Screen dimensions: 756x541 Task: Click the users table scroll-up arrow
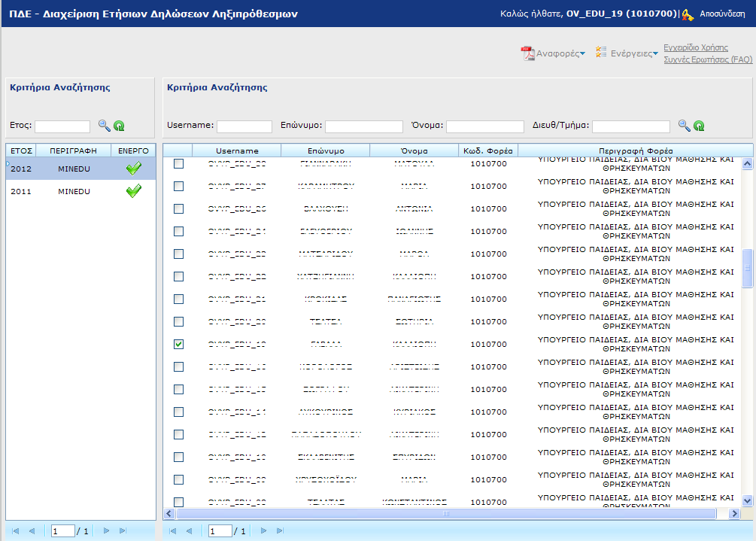click(x=747, y=164)
